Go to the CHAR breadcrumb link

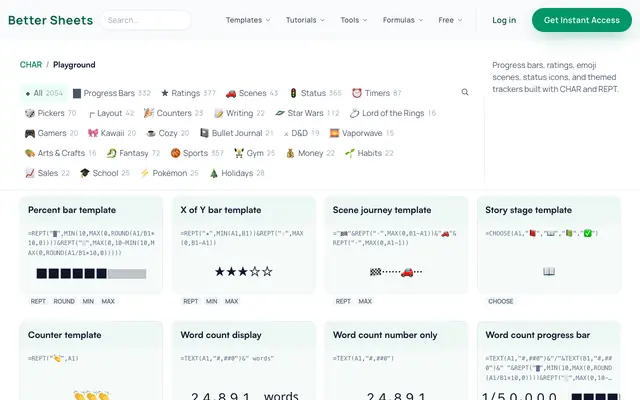click(31, 65)
